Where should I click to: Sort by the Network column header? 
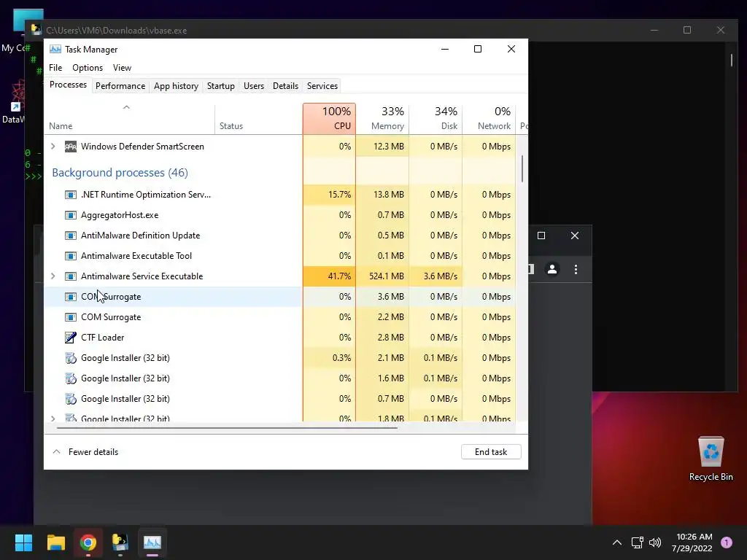click(489, 119)
